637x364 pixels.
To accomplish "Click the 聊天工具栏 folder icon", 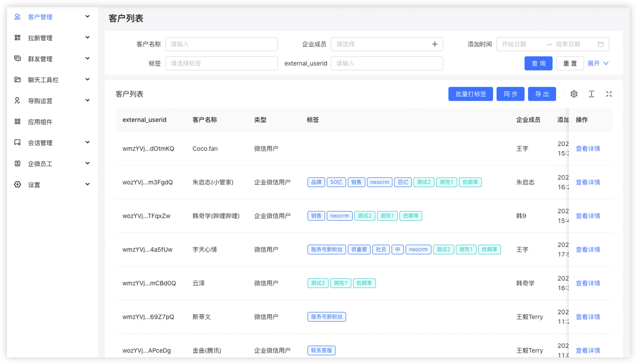I will [18, 80].
